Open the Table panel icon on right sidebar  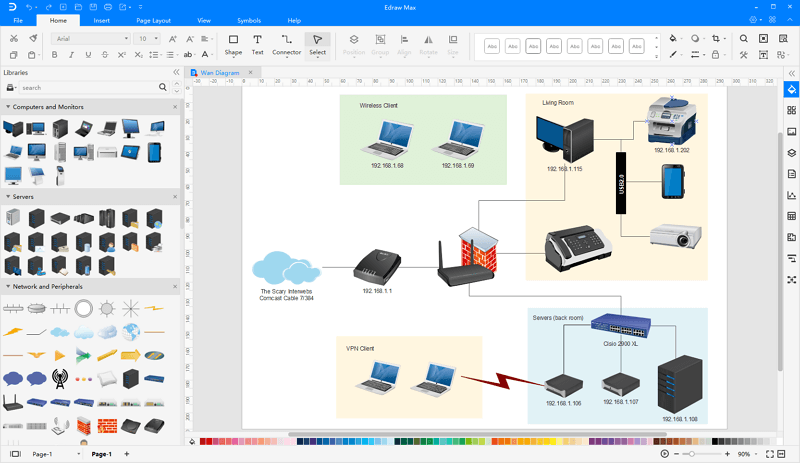[791, 216]
